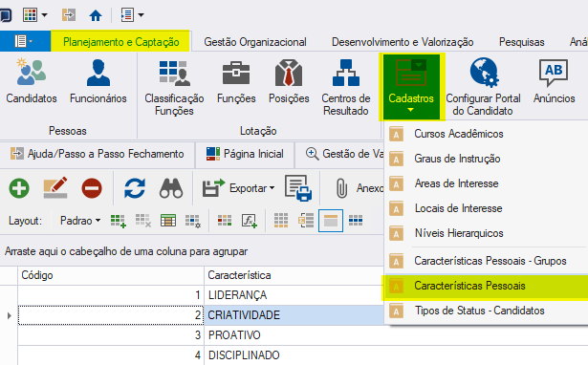
Task: Open the Página Inicial tab
Action: coord(245,154)
